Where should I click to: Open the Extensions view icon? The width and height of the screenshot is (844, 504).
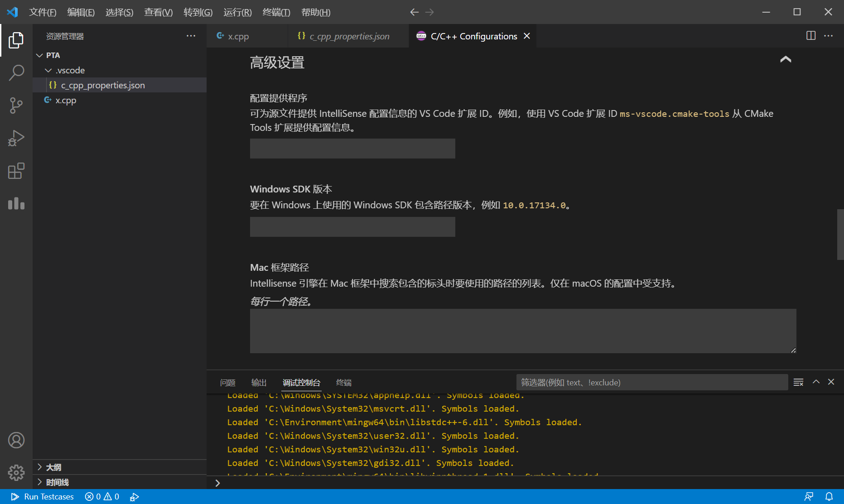16,171
